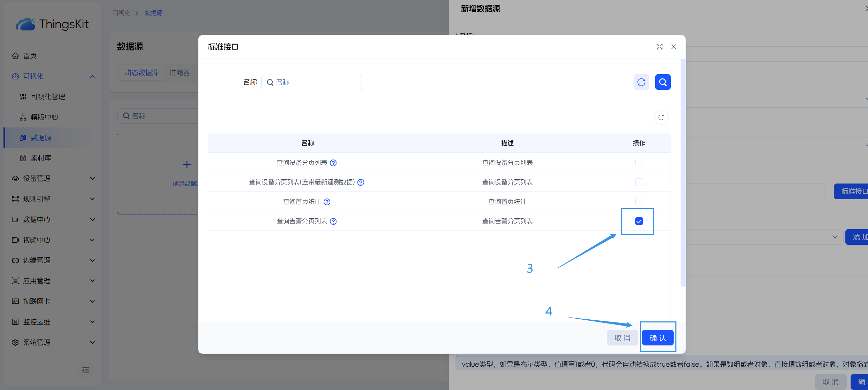Click the 规则引擎 icon
The image size is (868, 390).
(x=15, y=199)
